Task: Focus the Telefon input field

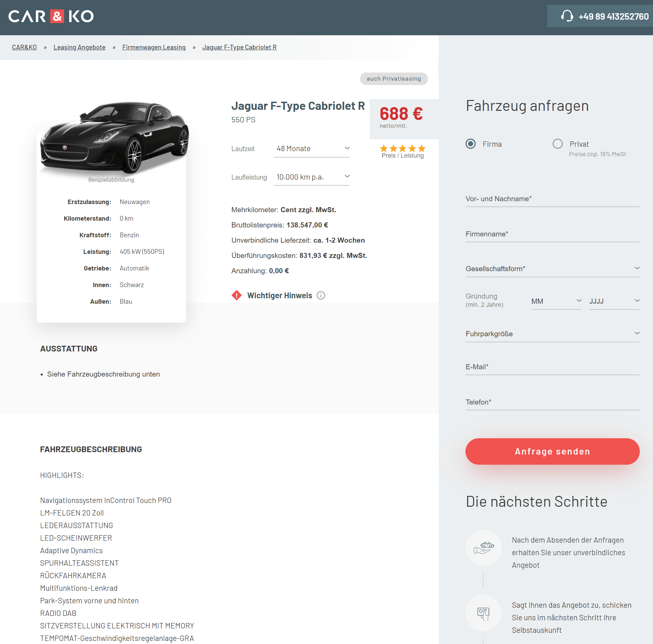Action: 553,402
